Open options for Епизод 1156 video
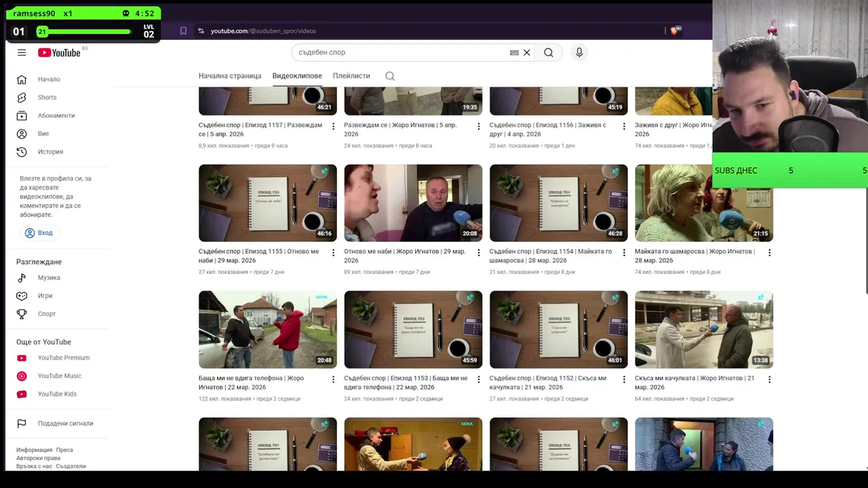The image size is (868, 488). click(624, 126)
